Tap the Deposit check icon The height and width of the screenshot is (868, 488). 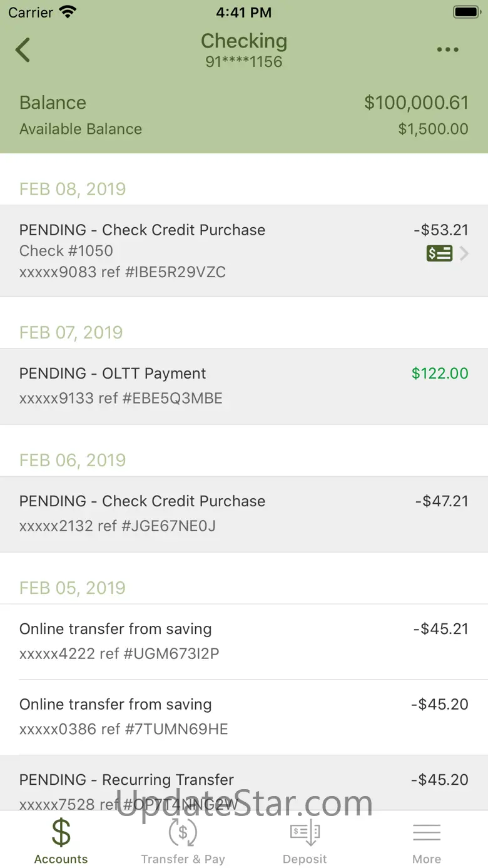(x=305, y=833)
